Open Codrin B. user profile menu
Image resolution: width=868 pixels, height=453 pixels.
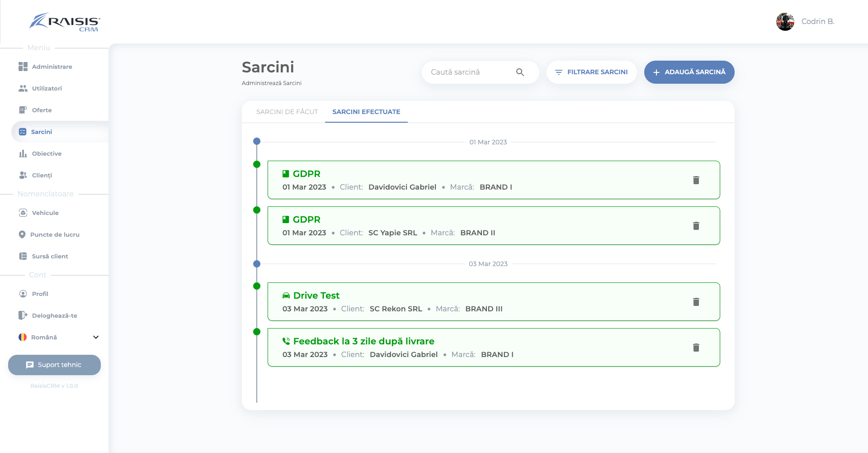[x=805, y=22]
